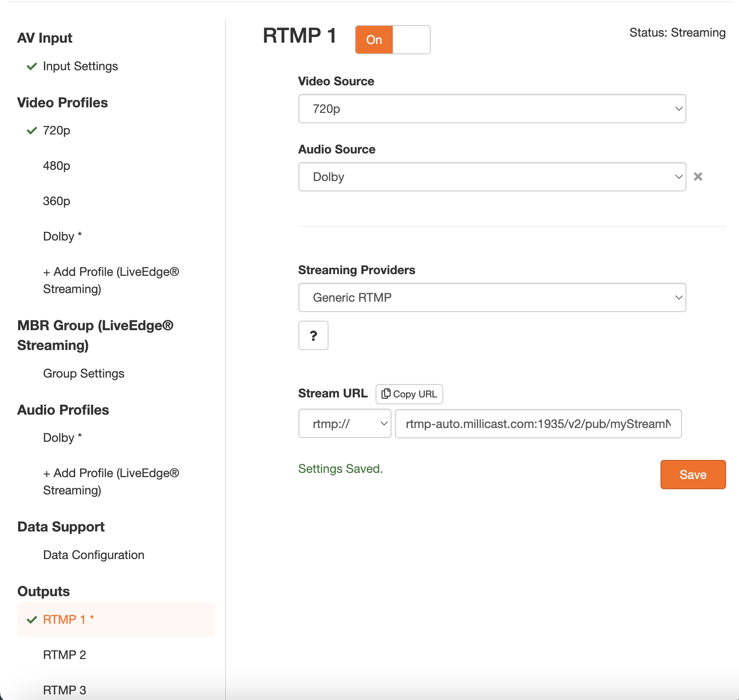Switch to the RTMP 2 output
The image size is (739, 700).
(x=65, y=655)
